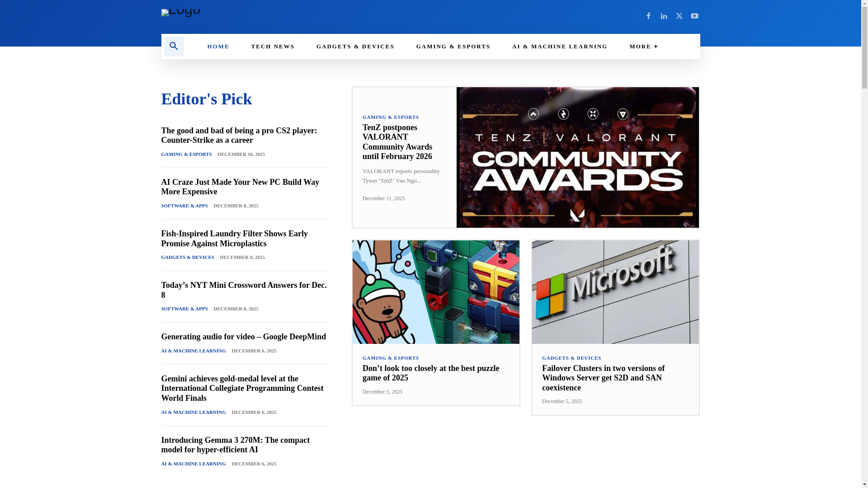
Task: Open the search icon in navbar
Action: click(x=174, y=46)
